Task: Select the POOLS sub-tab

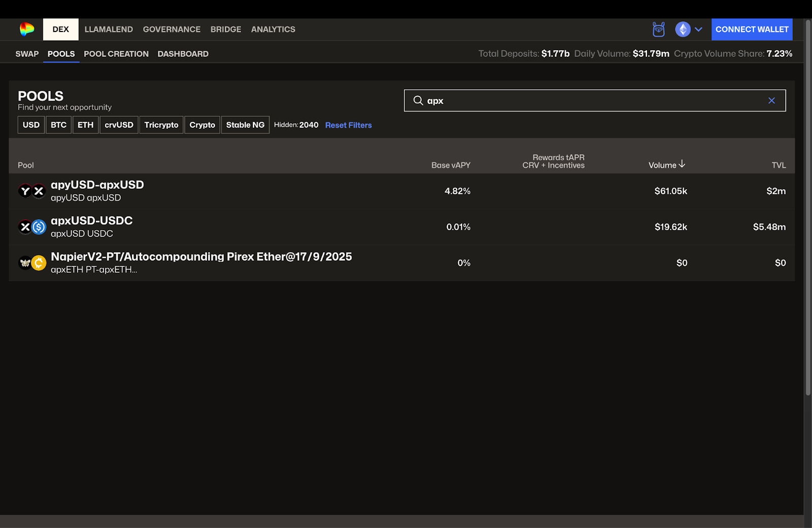Action: point(61,54)
